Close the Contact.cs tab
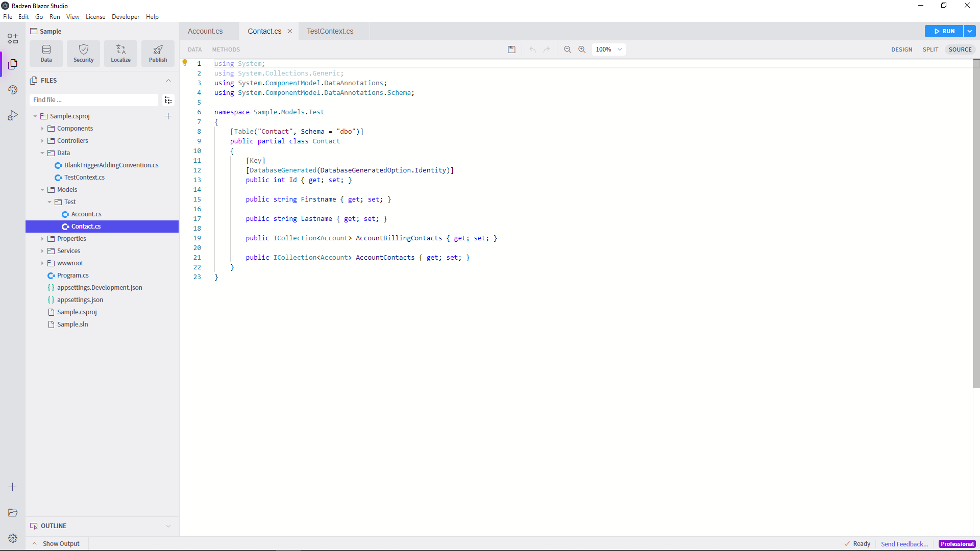 click(290, 31)
